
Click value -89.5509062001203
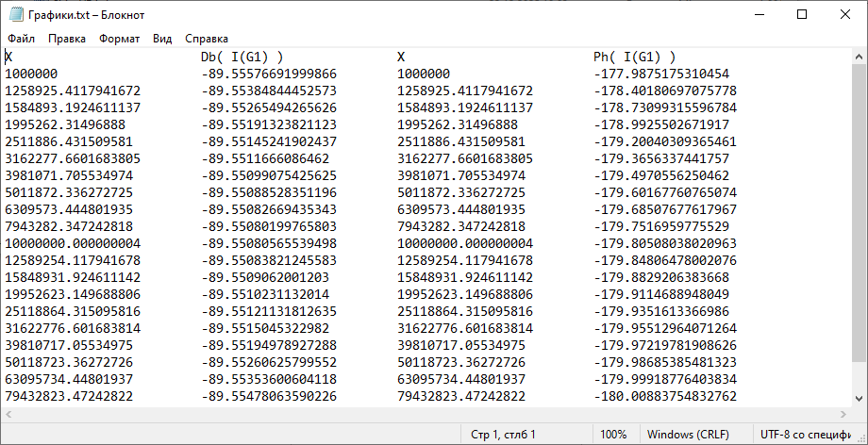click(264, 277)
